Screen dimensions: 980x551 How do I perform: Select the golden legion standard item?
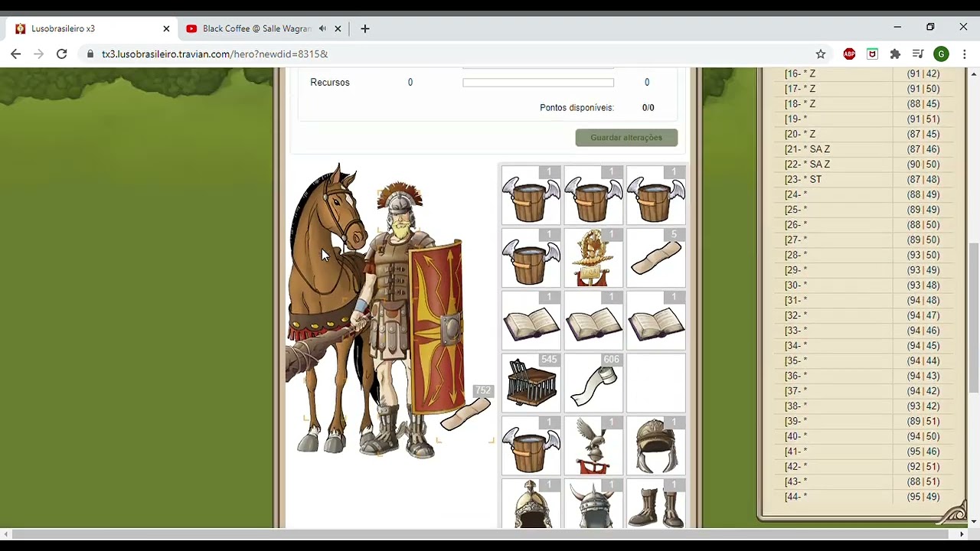[x=593, y=258]
